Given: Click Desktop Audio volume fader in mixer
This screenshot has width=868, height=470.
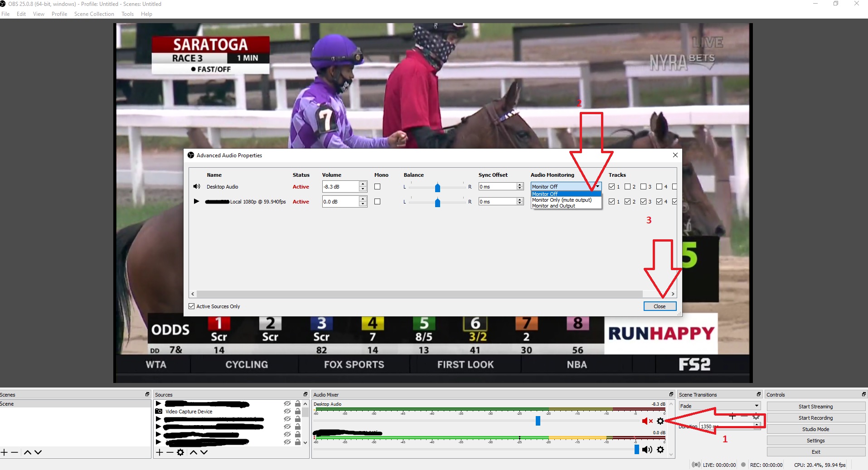Looking at the screenshot, I should (x=538, y=421).
